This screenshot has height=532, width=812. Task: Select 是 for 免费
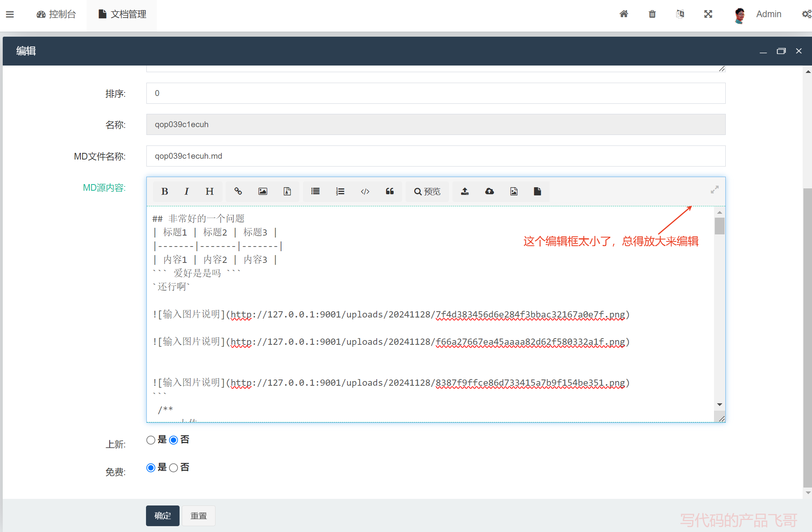tap(151, 468)
